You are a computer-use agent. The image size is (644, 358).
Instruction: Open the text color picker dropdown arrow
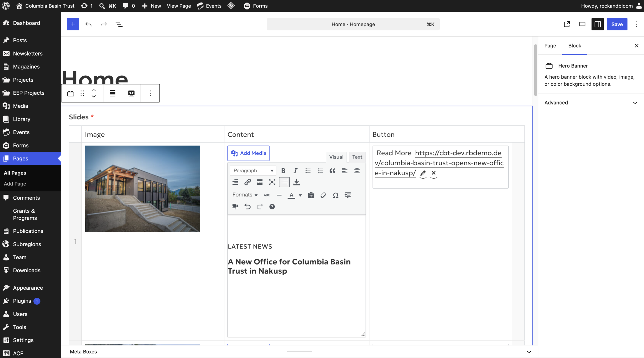click(x=300, y=195)
